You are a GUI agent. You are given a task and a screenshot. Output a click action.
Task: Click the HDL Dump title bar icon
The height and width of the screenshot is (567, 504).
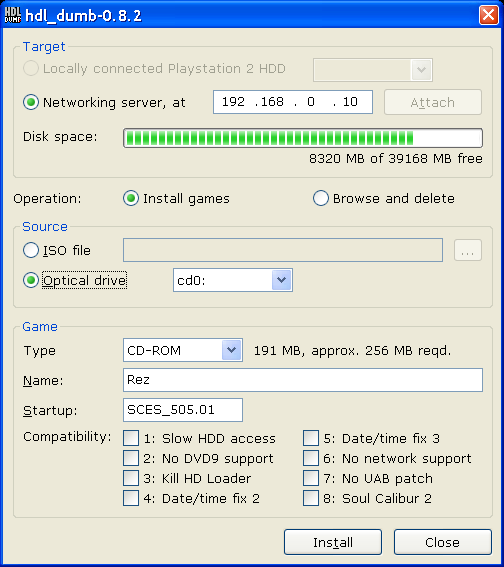point(13,15)
